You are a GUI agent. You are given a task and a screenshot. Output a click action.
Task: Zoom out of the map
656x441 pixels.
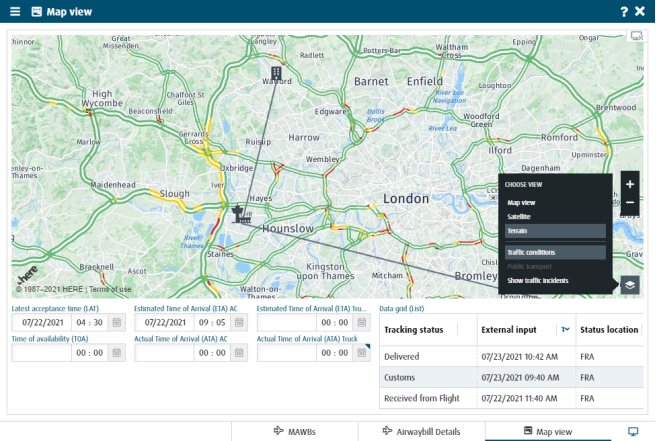coord(630,203)
